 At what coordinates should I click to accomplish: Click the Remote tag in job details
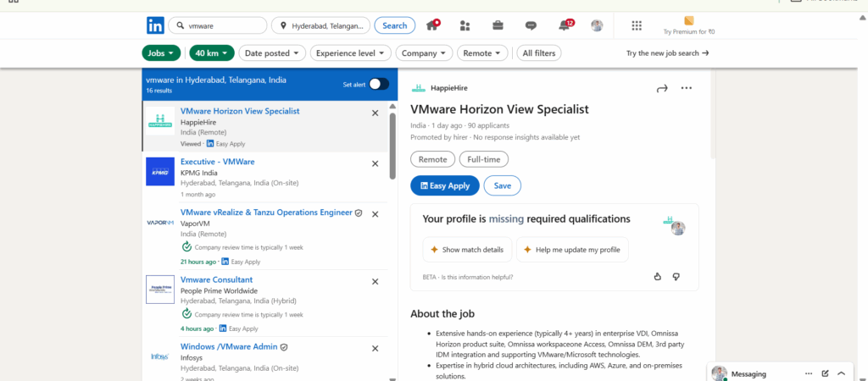tap(433, 159)
